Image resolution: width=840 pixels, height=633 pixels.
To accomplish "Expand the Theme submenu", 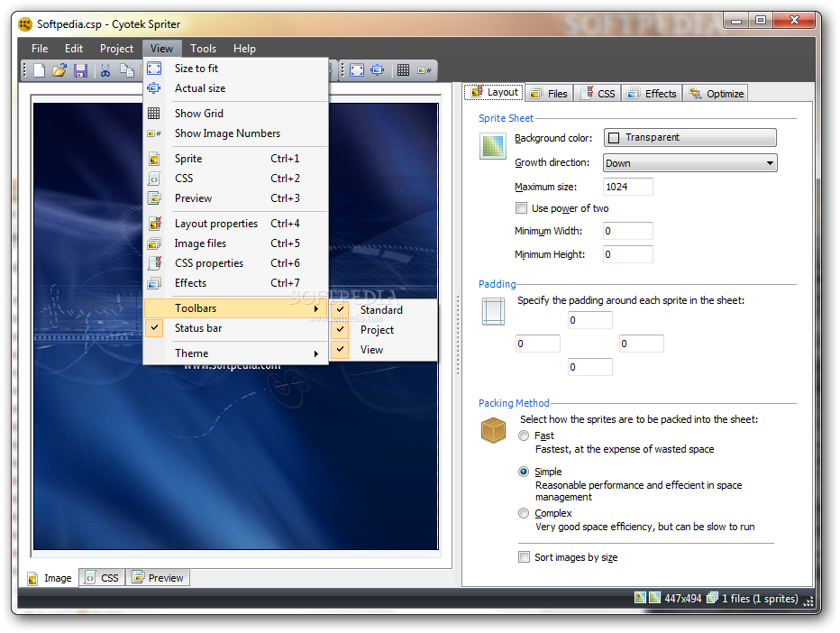I will tap(236, 353).
